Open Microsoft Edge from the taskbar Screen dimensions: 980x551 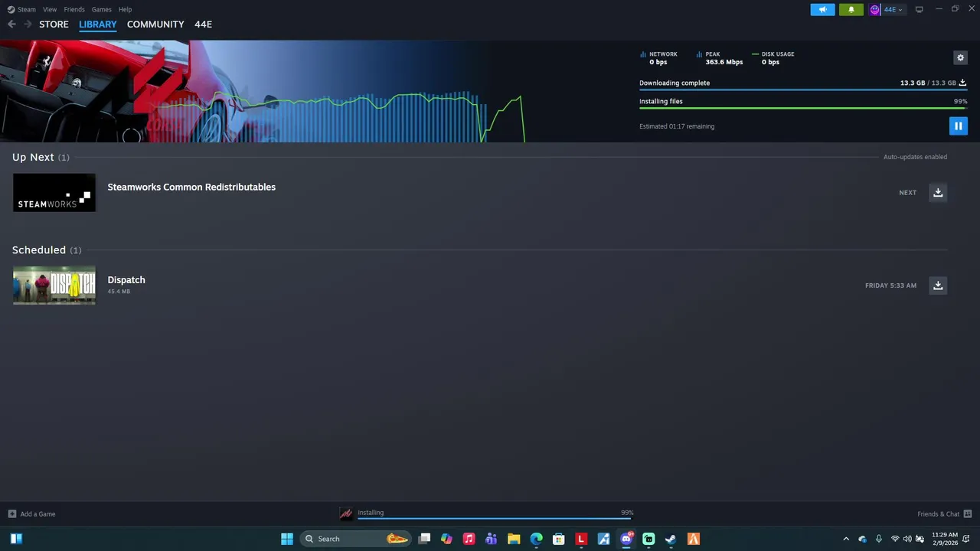click(x=537, y=539)
